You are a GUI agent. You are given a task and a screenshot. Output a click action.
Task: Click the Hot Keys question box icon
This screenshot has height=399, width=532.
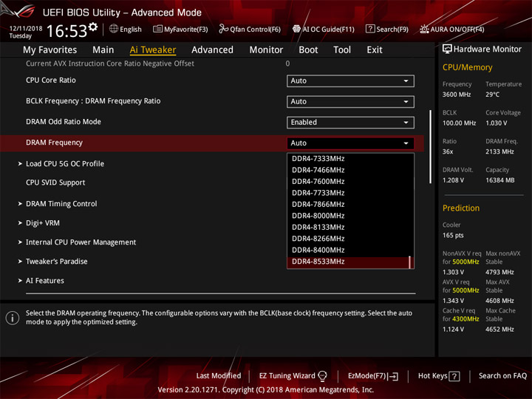pos(454,376)
